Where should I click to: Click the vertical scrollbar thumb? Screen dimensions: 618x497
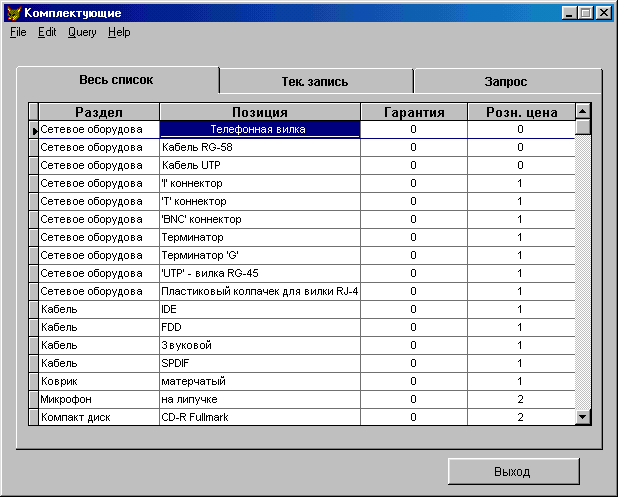click(583, 127)
